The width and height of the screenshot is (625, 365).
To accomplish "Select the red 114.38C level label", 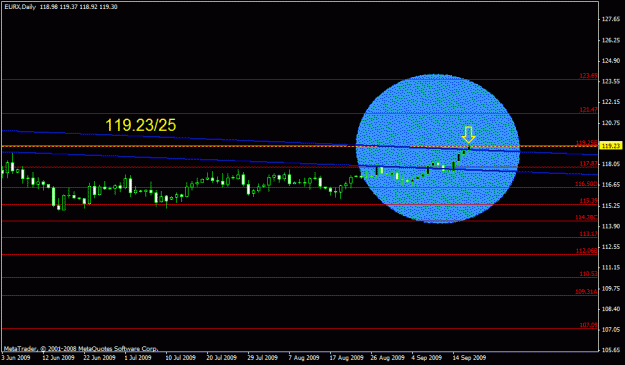I will pyautogui.click(x=587, y=217).
